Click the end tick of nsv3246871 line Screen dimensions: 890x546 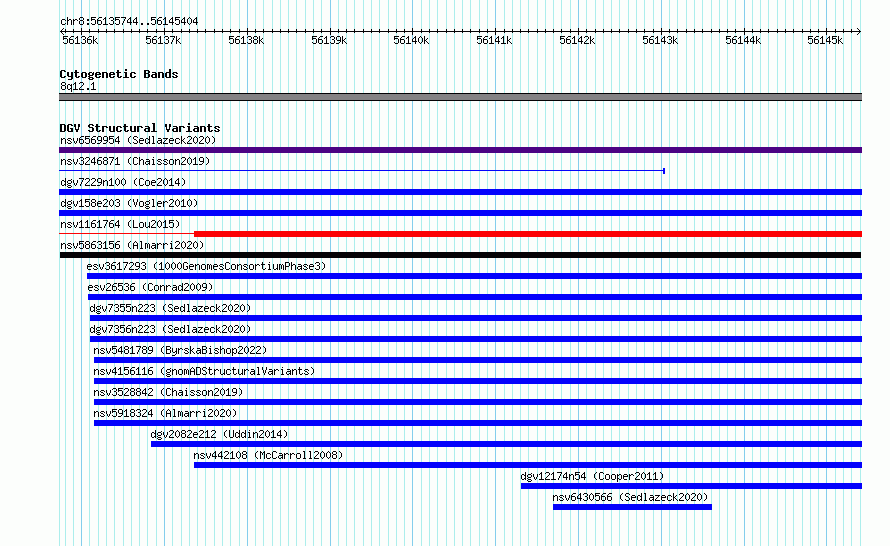(664, 170)
